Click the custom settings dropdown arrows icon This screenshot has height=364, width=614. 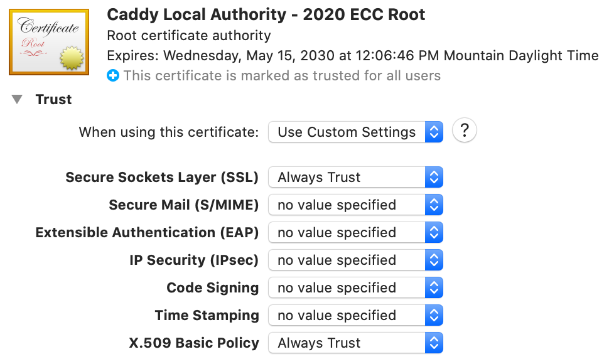point(434,132)
